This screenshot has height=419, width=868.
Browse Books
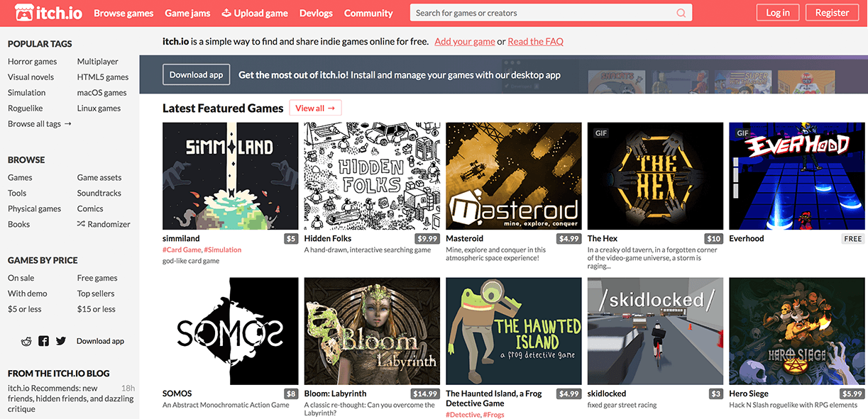tap(18, 225)
